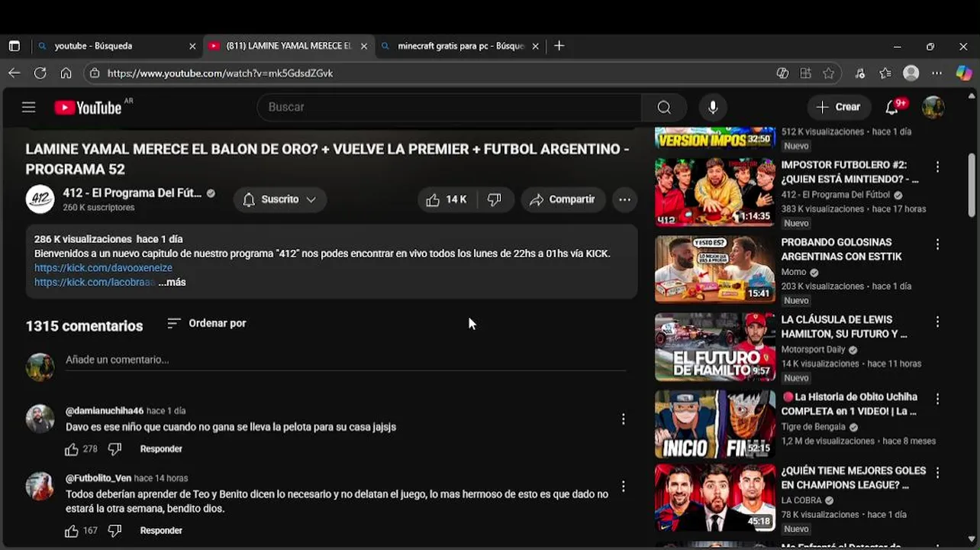Add this page to favorites star
This screenshot has height=550, width=980.
829,73
